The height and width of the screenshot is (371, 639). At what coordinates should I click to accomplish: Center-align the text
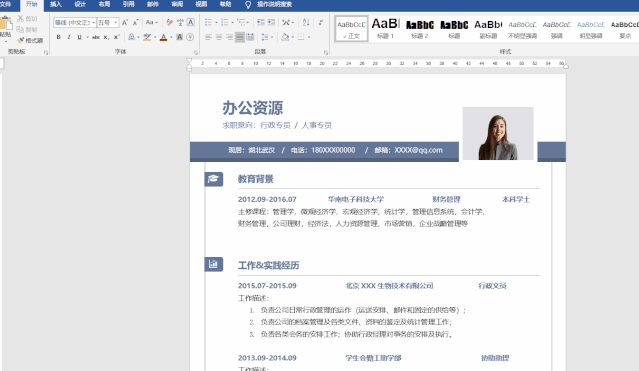click(x=219, y=37)
